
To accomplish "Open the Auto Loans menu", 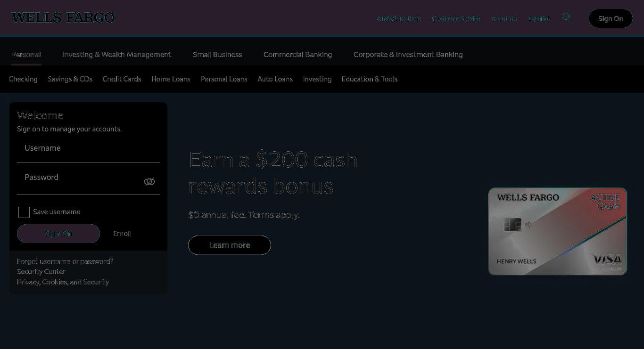I will tap(275, 79).
